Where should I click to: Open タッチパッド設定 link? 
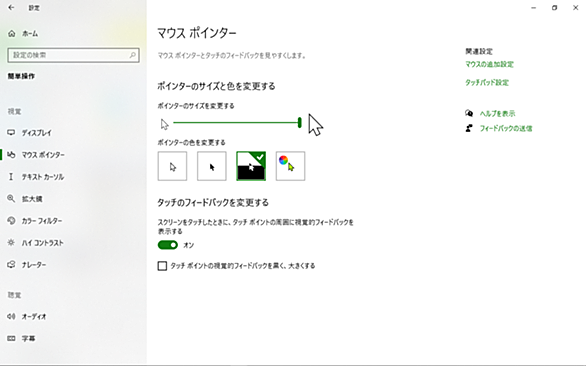click(x=487, y=83)
